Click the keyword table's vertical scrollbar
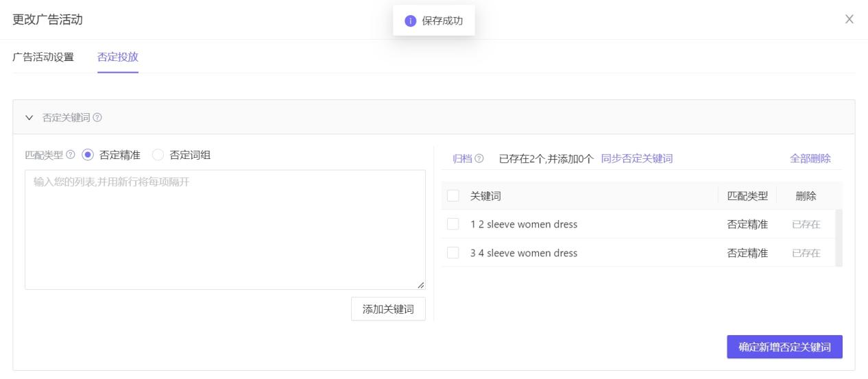The width and height of the screenshot is (868, 379). (x=839, y=238)
